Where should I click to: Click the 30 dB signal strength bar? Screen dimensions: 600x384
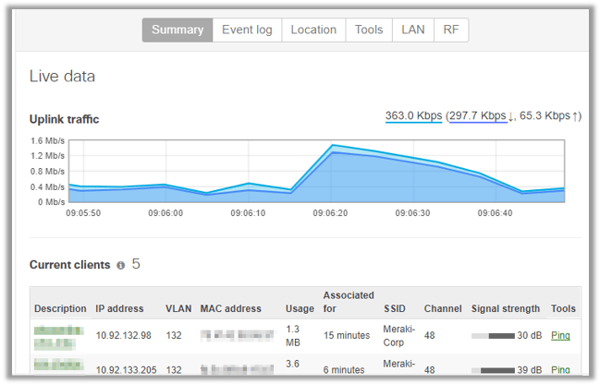(x=493, y=336)
